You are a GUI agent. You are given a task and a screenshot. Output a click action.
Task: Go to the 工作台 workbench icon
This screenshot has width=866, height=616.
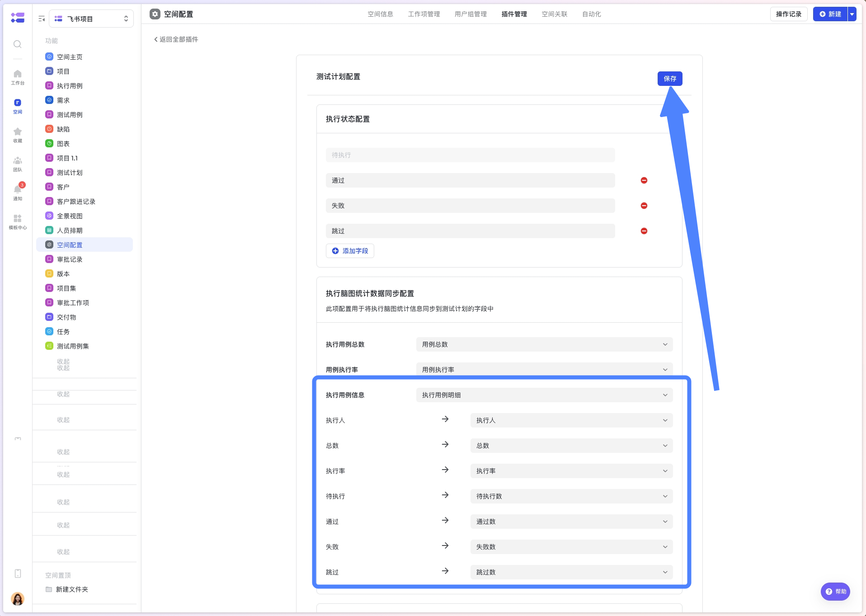coord(18,77)
